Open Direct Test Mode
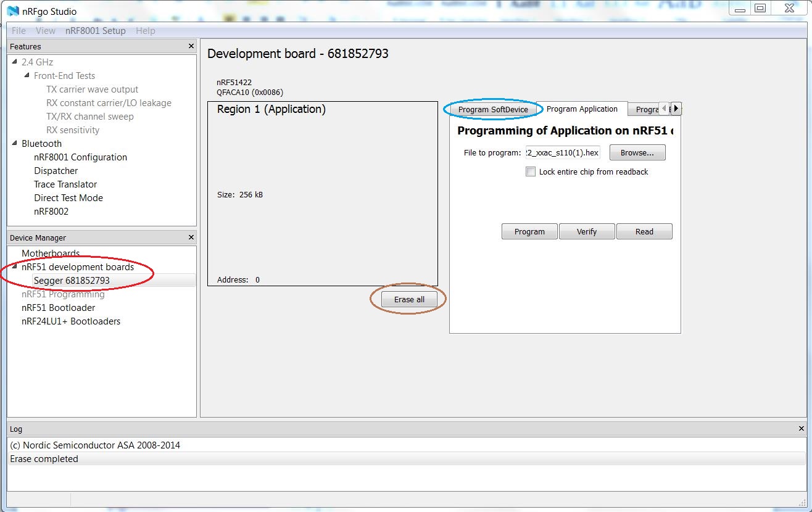Viewport: 812px width, 512px height. click(68, 198)
